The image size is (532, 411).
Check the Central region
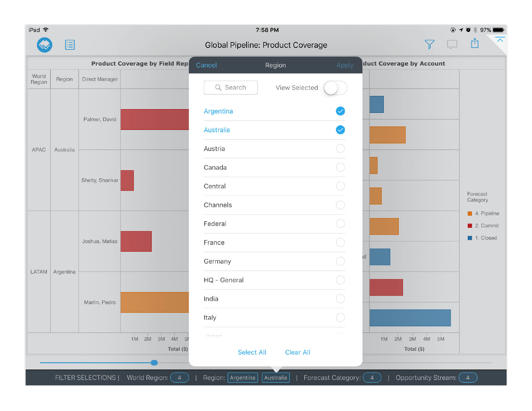[340, 186]
